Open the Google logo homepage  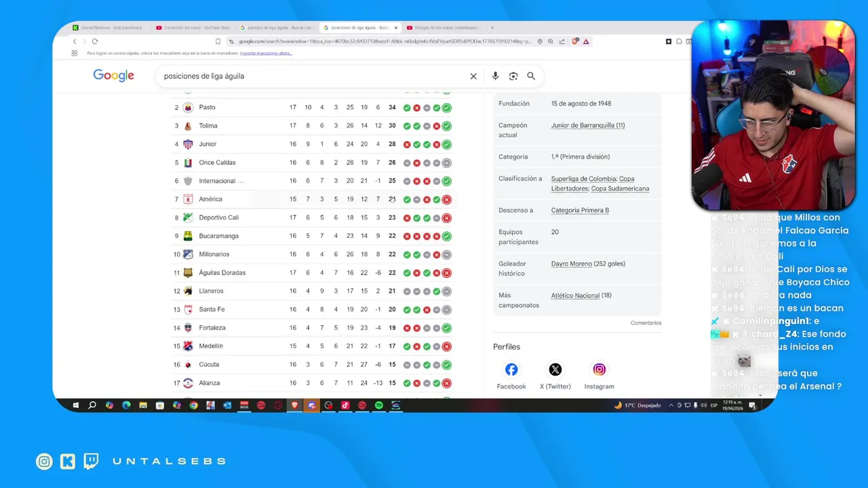(113, 75)
